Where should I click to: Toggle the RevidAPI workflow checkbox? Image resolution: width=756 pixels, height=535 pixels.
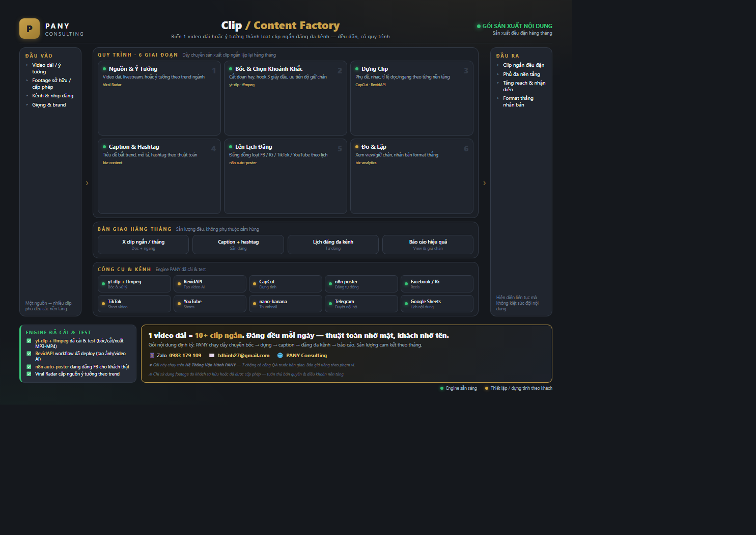click(29, 354)
